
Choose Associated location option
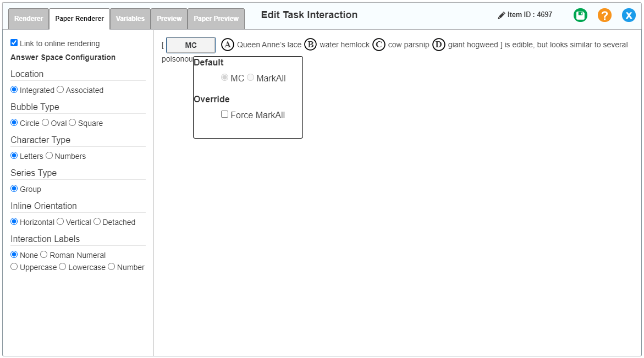[x=60, y=90]
